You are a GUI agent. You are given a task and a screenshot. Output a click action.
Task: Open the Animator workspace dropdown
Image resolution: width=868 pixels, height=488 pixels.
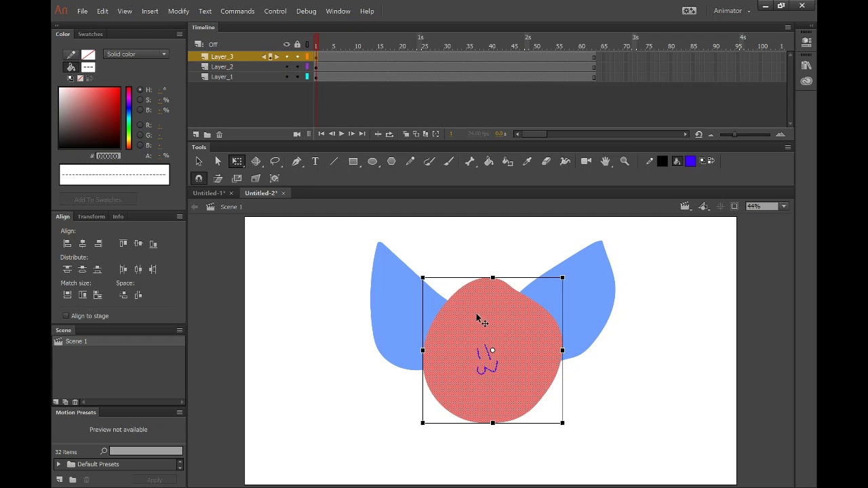(x=732, y=11)
